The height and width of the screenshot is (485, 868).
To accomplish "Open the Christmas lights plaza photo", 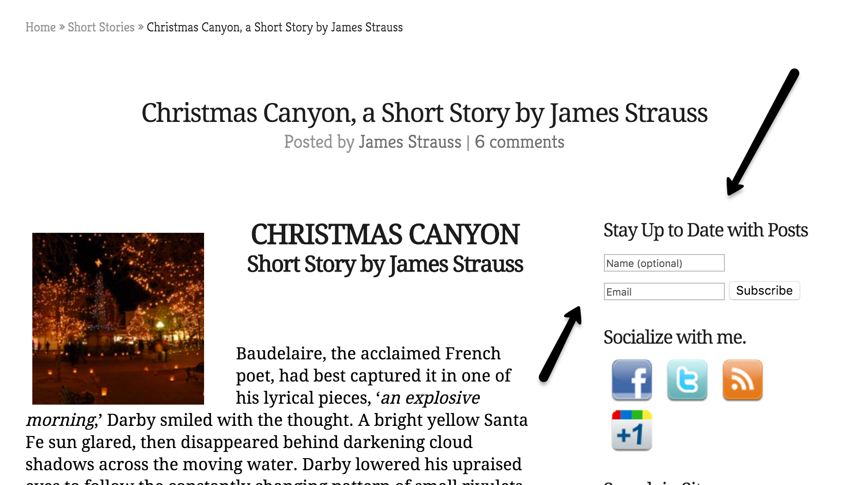I will (x=118, y=319).
